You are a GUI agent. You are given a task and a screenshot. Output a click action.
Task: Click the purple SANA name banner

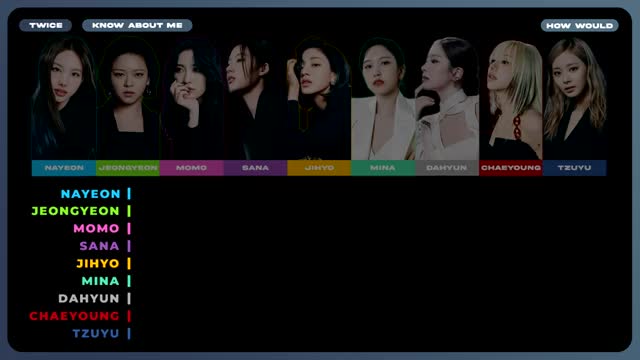click(x=256, y=168)
